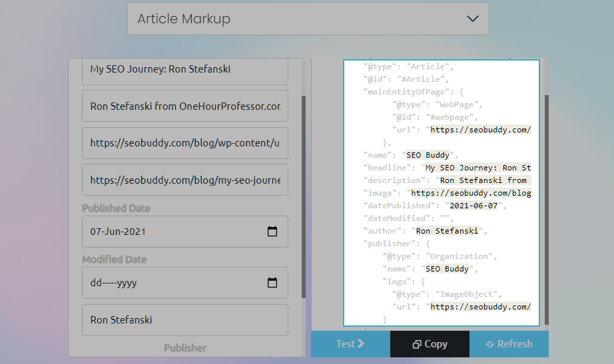This screenshot has height=364, width=614.
Task: Click the Refresh arrow icon
Action: 490,344
